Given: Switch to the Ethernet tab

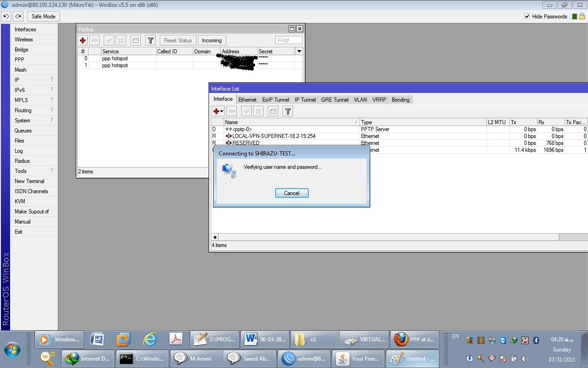Looking at the screenshot, I should click(247, 99).
